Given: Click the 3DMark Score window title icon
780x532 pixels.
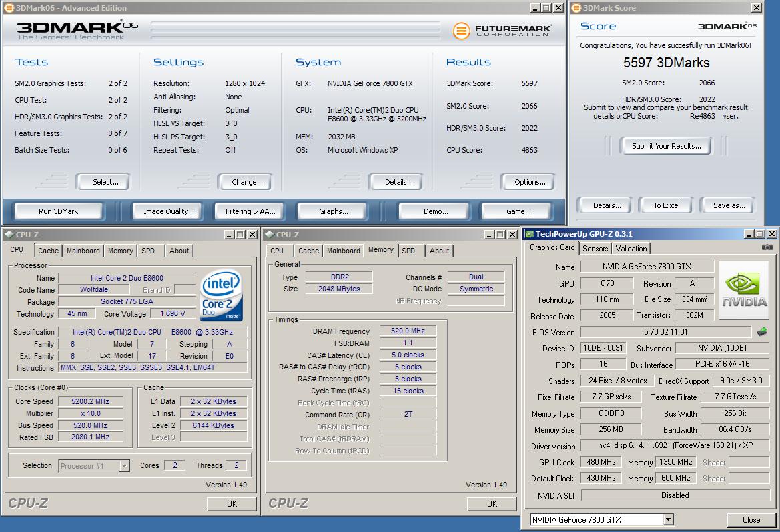Looking at the screenshot, I should click(576, 7).
